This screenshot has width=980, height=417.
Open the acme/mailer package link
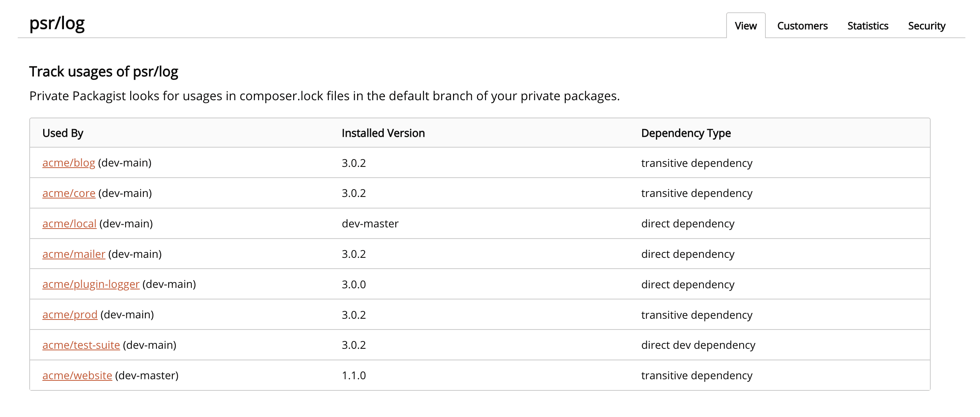click(73, 254)
